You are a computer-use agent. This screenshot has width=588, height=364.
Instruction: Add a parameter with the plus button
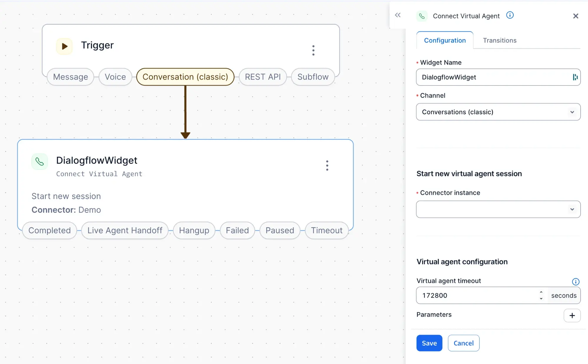pos(572,315)
